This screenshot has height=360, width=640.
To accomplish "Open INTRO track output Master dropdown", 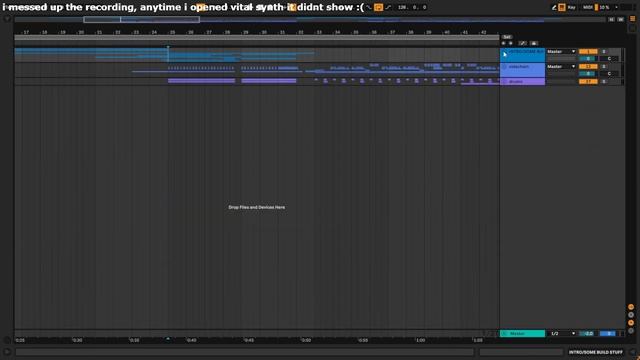I will pyautogui.click(x=561, y=52).
